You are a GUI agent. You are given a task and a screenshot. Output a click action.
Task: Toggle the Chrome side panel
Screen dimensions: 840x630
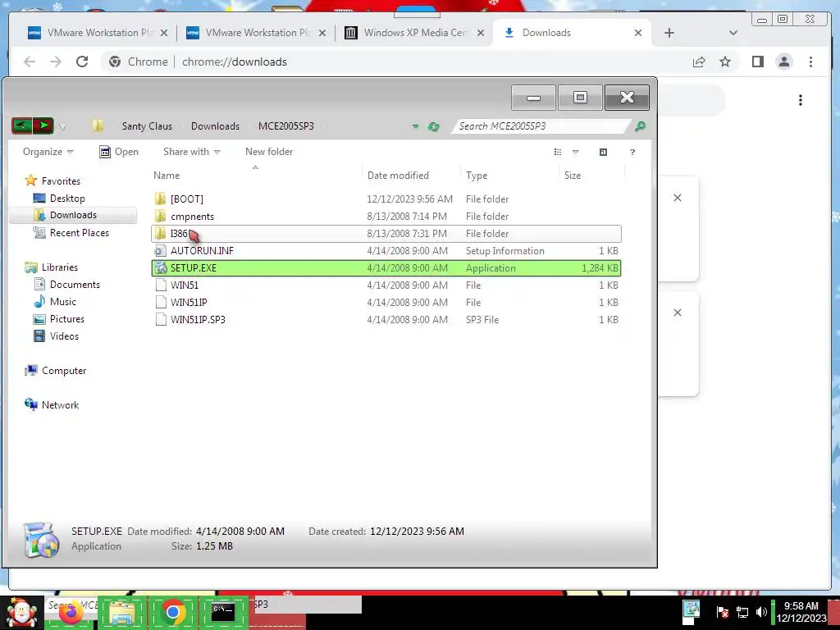point(757,62)
